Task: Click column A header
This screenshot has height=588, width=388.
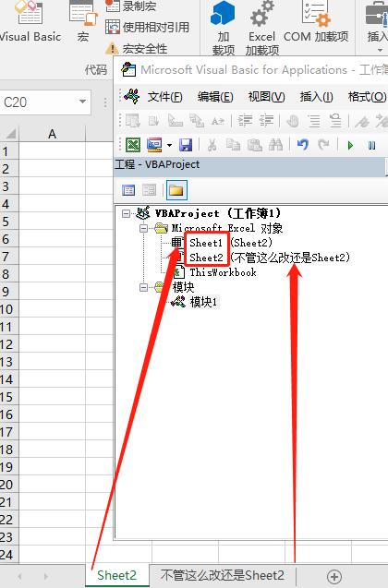Action: [52, 134]
